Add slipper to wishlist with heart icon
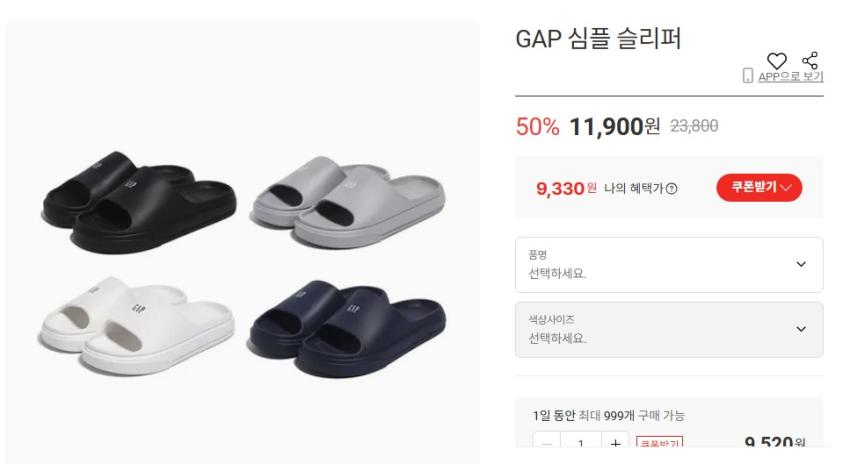Viewport: 850px width, 464px height. click(776, 61)
